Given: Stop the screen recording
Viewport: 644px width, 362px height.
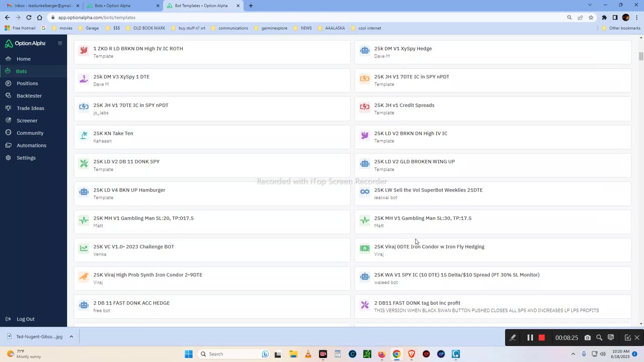Looking at the screenshot, I should point(541,338).
